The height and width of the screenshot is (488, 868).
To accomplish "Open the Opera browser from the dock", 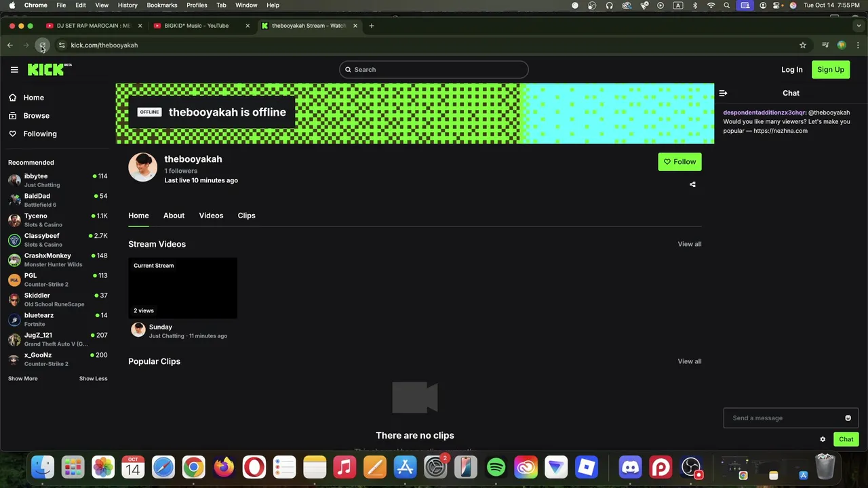I will [x=254, y=467].
